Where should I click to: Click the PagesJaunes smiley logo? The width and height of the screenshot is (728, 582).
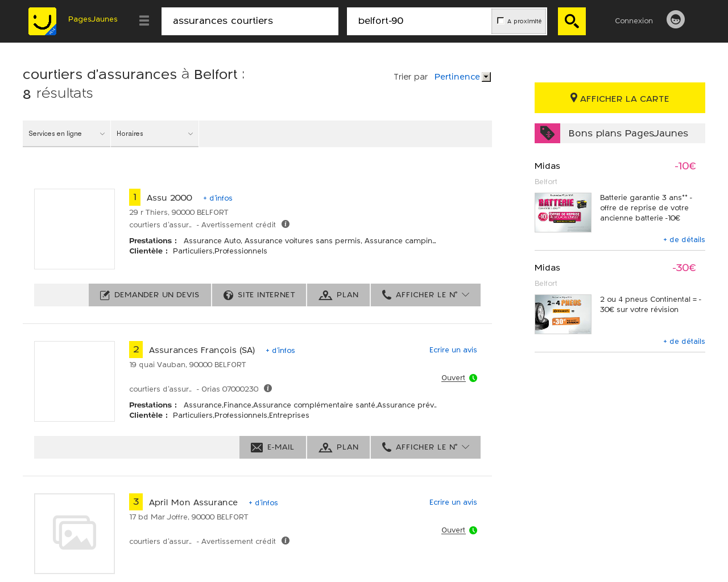tap(42, 22)
